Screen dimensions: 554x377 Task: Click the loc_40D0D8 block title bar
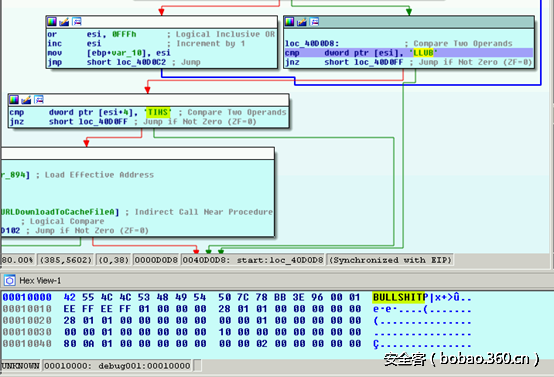point(409,22)
